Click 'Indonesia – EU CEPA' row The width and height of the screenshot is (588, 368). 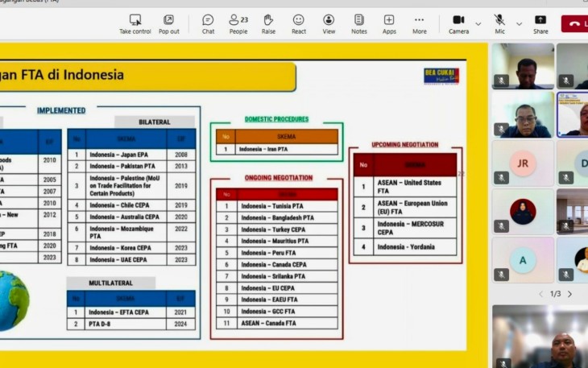pos(277,288)
